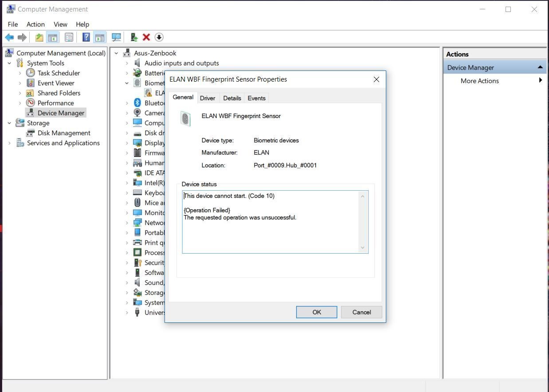Click the 'Port_#0009.Hub_#0001' location value

pyautogui.click(x=285, y=165)
